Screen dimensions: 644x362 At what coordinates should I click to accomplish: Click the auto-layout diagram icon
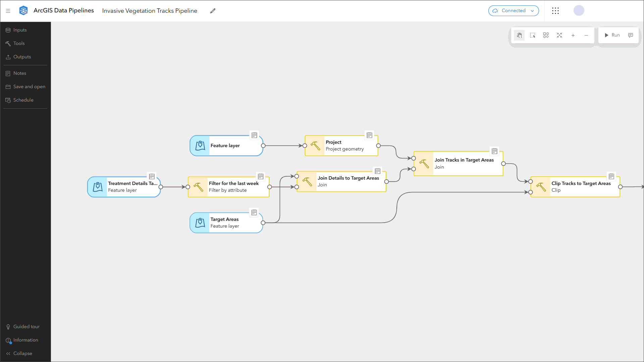coord(546,35)
